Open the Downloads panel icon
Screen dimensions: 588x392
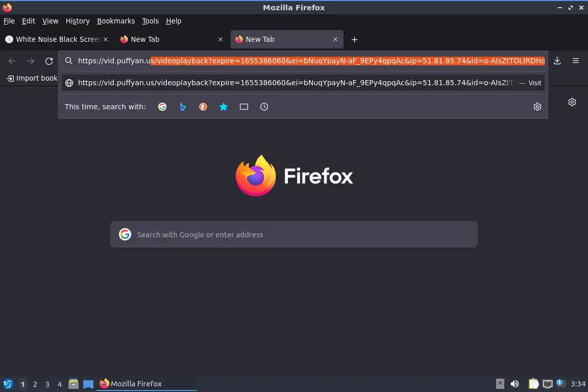pyautogui.click(x=557, y=61)
